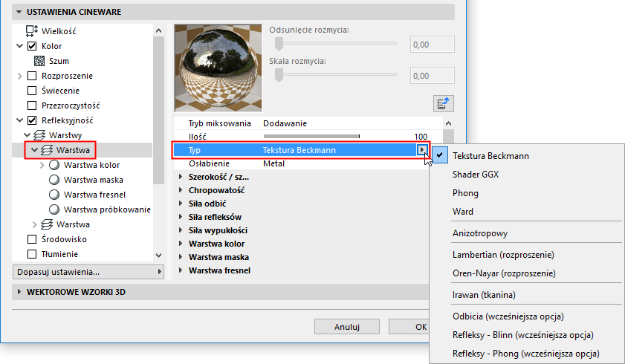Expand the Rozproszenie tree node
The height and width of the screenshot is (364, 625).
point(19,76)
